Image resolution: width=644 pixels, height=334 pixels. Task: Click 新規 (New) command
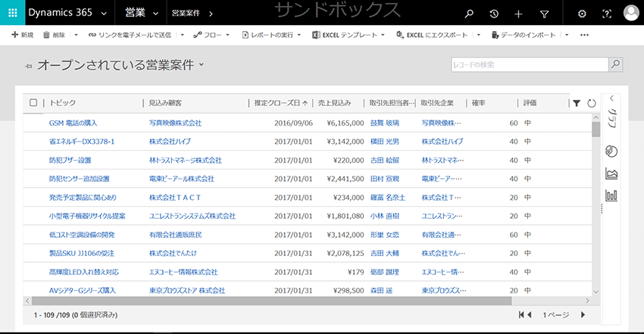point(22,35)
